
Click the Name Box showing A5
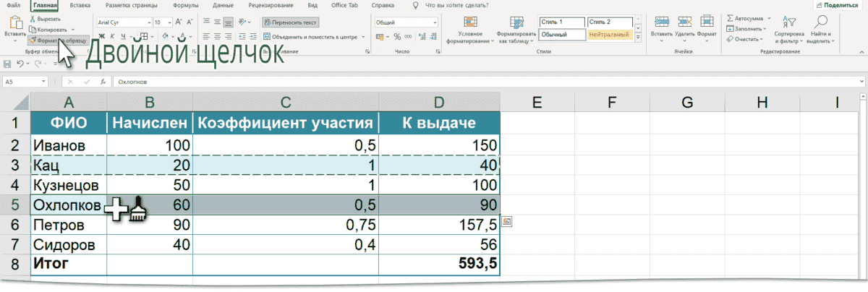tap(26, 82)
